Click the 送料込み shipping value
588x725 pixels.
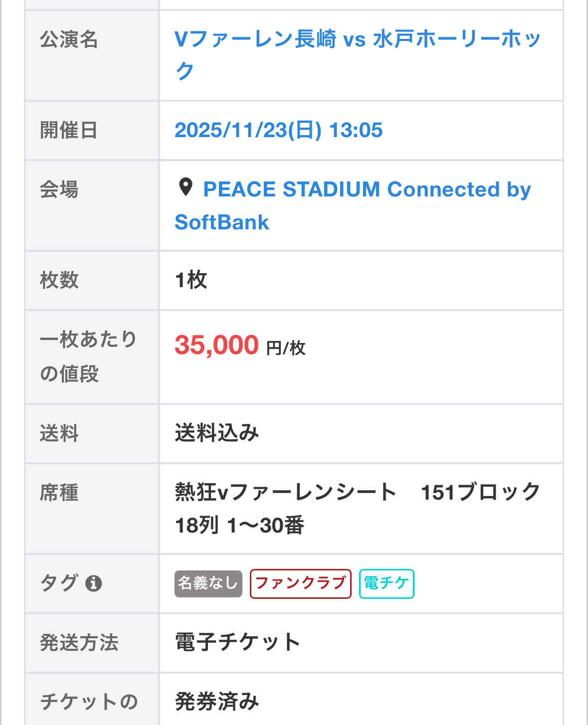point(217,433)
